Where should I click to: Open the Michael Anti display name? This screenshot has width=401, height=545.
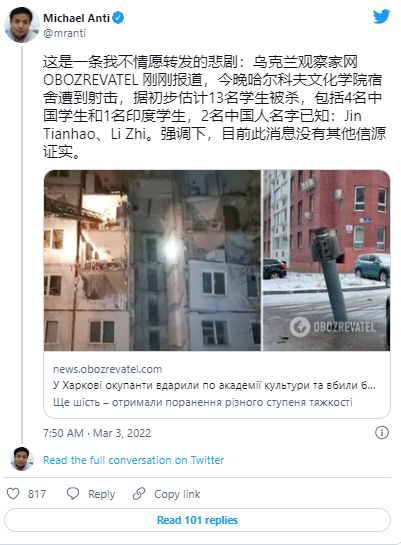tap(76, 18)
